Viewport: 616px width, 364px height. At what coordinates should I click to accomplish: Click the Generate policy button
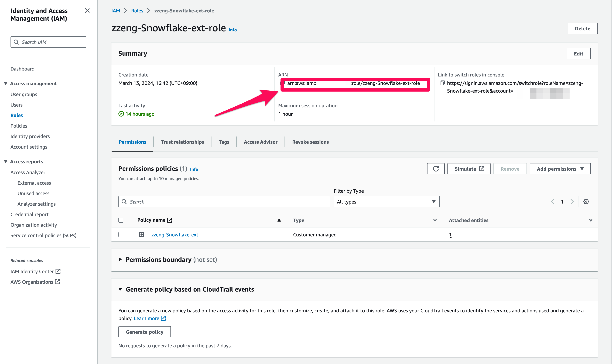[144, 332]
